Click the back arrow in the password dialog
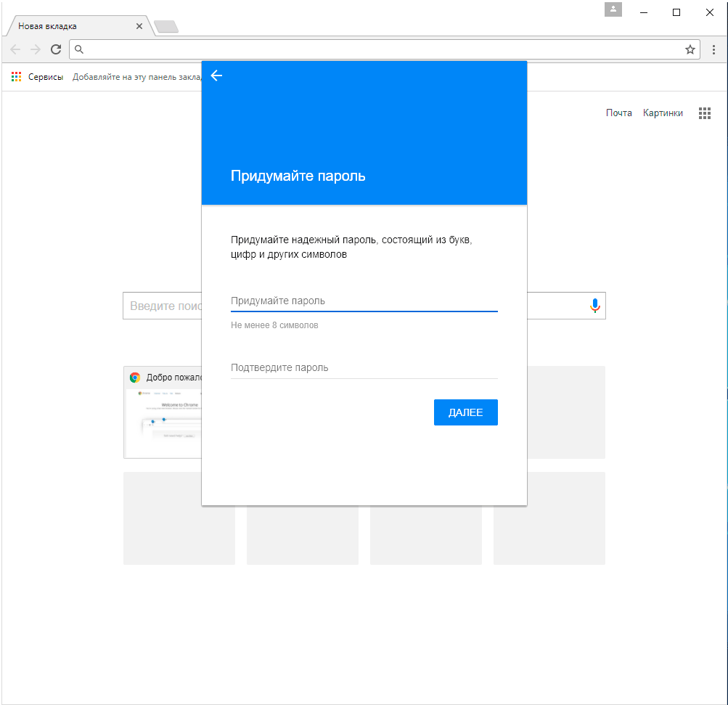The image size is (728, 705). point(216,76)
